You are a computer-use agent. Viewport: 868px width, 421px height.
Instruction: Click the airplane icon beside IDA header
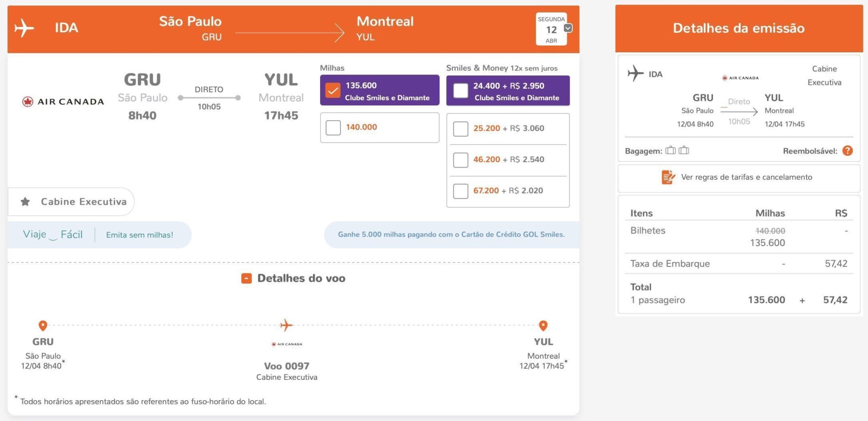pyautogui.click(x=24, y=28)
